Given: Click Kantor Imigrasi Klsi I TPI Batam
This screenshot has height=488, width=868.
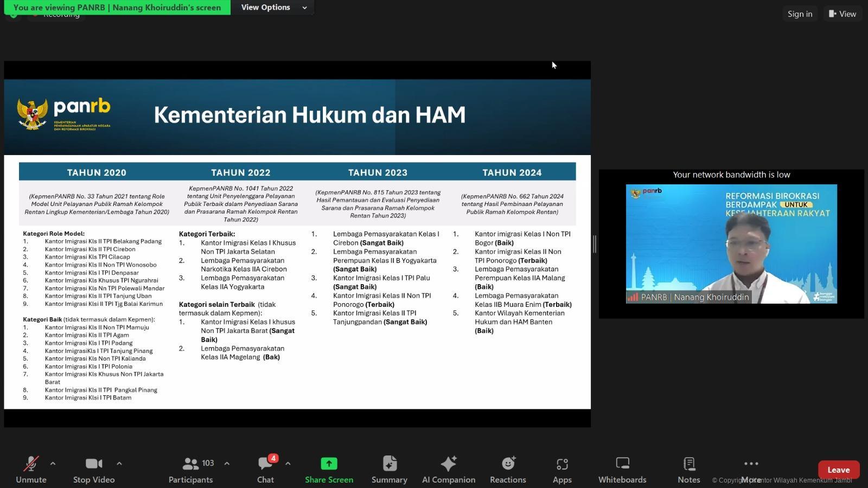Looking at the screenshot, I should tap(88, 397).
